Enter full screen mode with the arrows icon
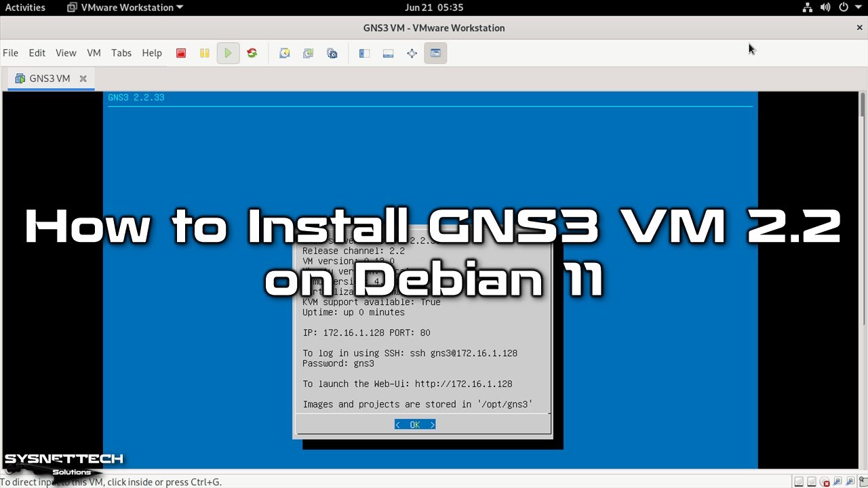The image size is (868, 488). point(412,53)
